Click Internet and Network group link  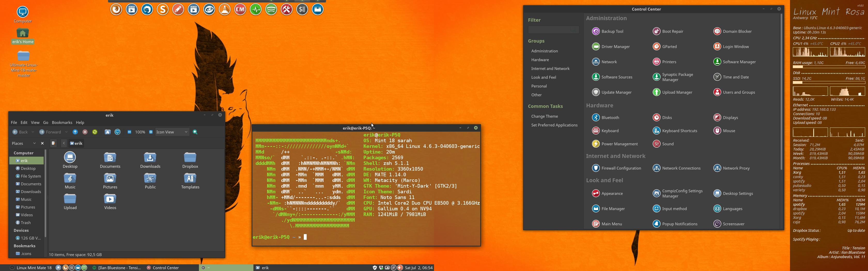click(550, 68)
